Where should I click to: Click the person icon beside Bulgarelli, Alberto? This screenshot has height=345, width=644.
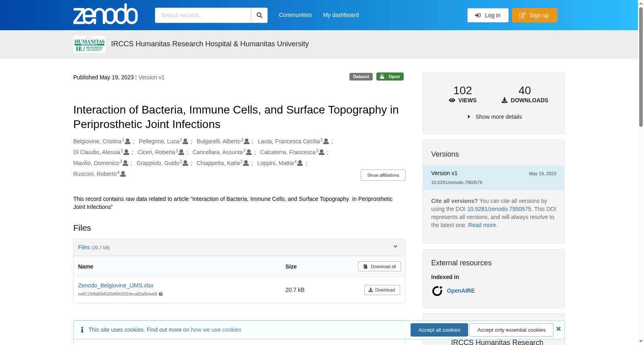247,141
